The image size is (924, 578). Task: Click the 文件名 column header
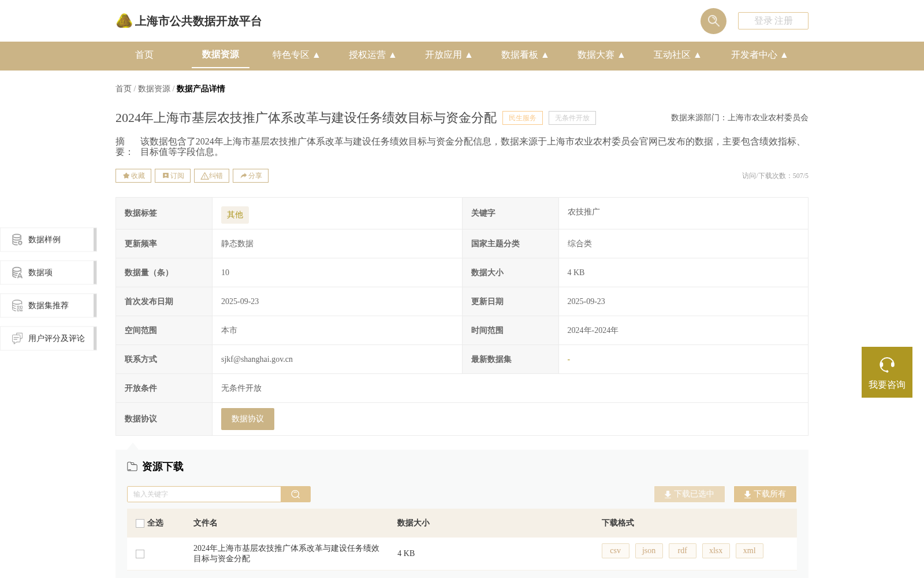click(206, 523)
